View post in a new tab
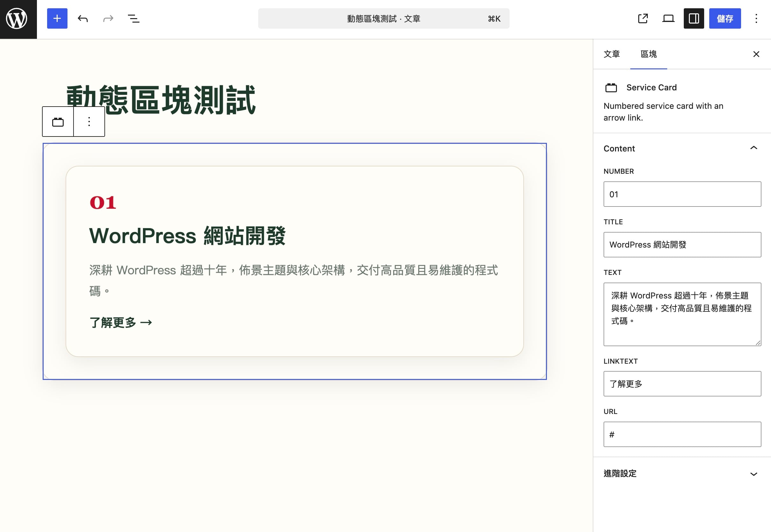Screen dimensions: 771x532 click(x=643, y=18)
